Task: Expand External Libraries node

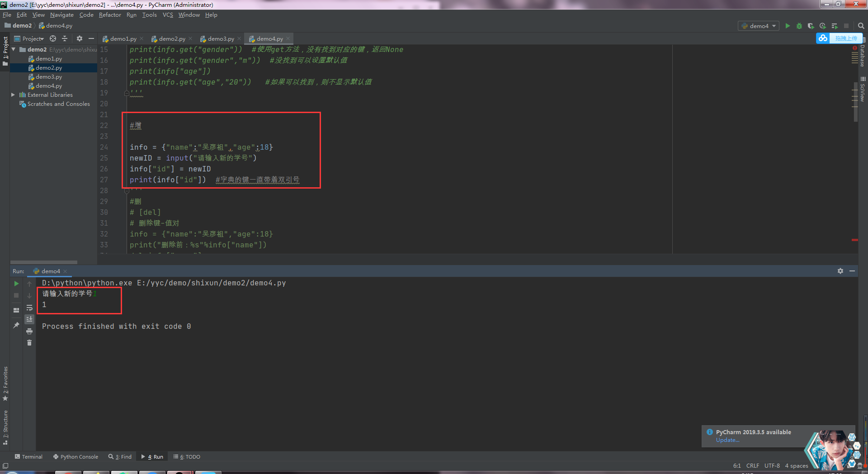Action: [13, 95]
